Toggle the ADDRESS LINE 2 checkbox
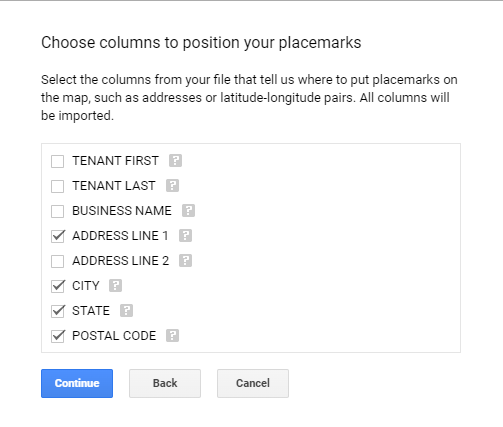 click(57, 261)
